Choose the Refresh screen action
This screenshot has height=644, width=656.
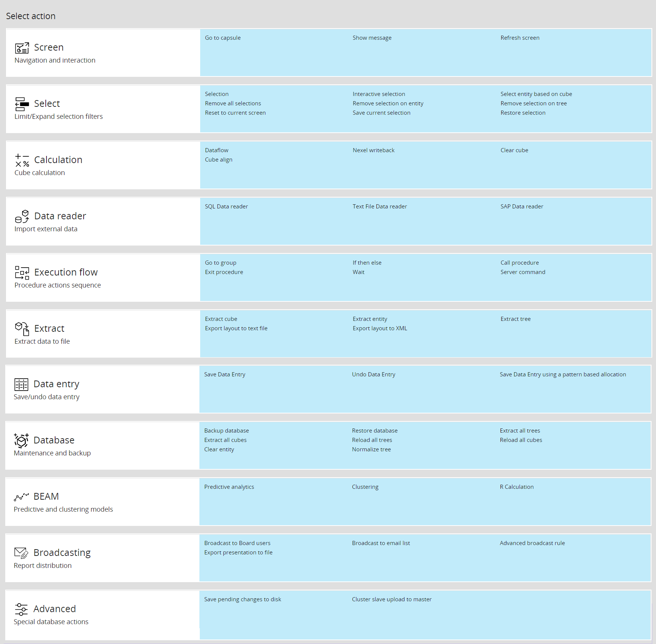point(520,38)
